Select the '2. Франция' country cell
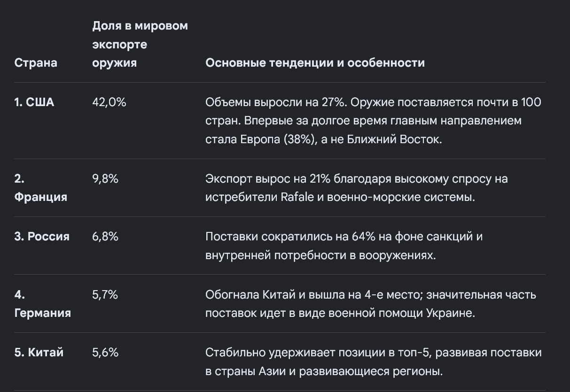The image size is (570, 392). click(x=41, y=188)
